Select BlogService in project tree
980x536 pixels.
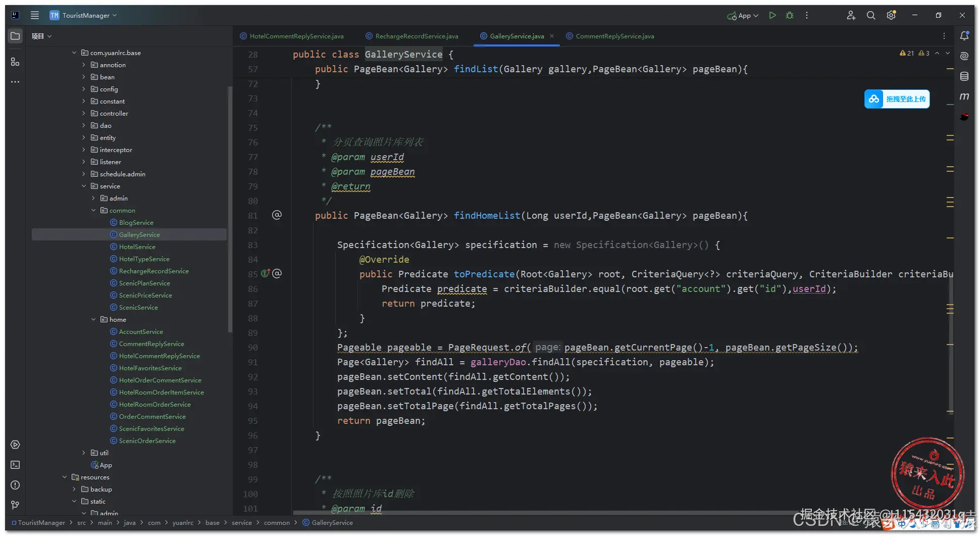[136, 222]
